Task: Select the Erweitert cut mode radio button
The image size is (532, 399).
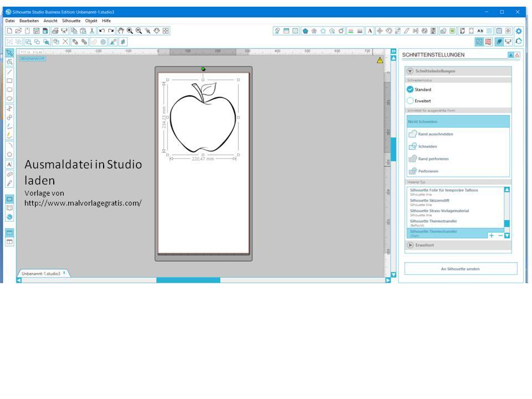Action: point(410,101)
